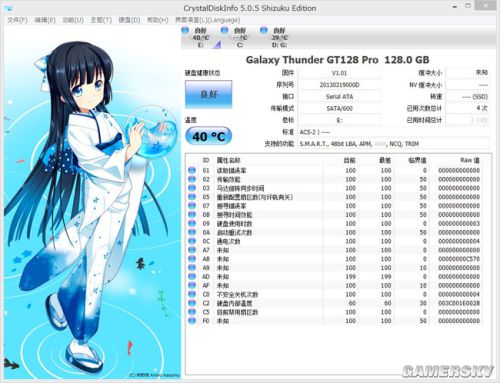Open the 帮助(H) menu
Viewport: 500px width, 383px height.
(x=158, y=20)
